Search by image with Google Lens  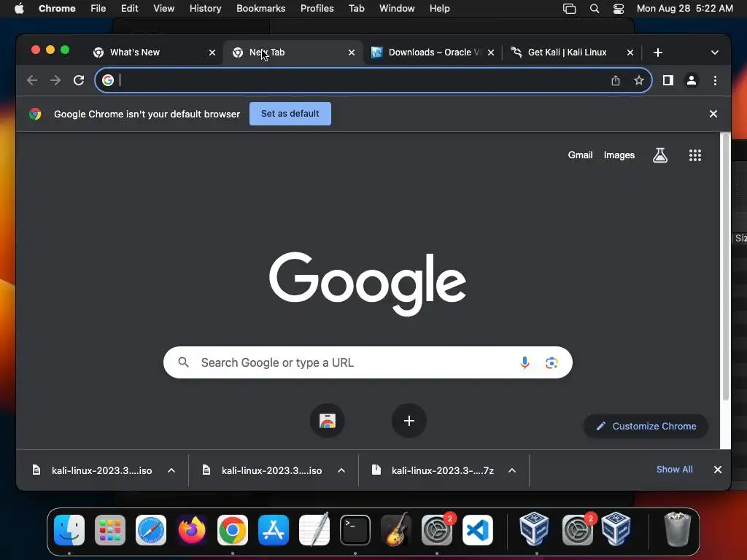(x=551, y=363)
